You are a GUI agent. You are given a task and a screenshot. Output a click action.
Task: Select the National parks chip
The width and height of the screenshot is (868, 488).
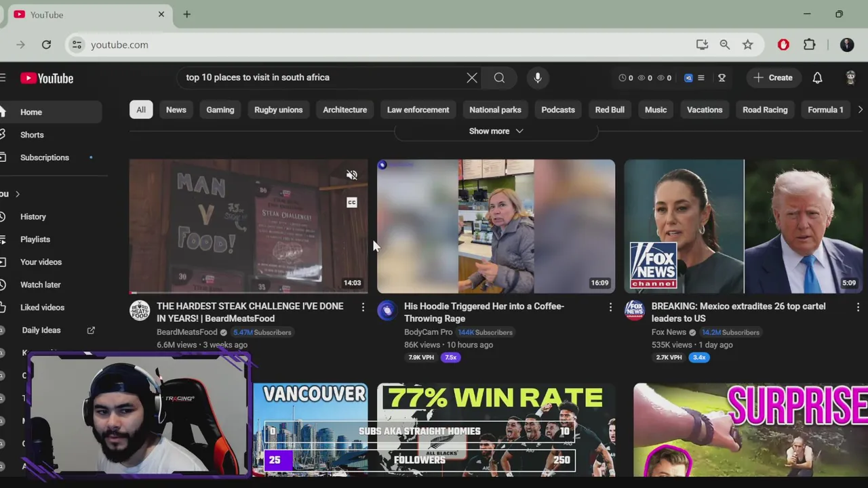tap(495, 110)
